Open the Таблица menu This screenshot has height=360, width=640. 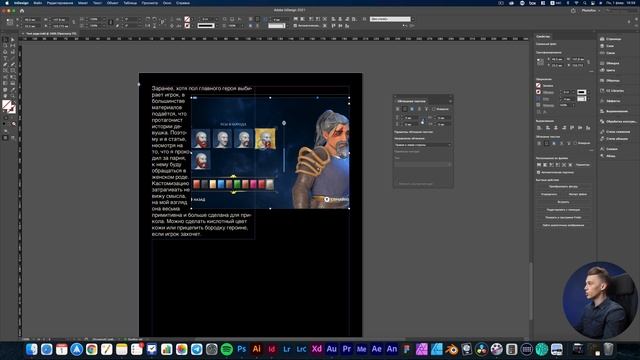(130, 3)
